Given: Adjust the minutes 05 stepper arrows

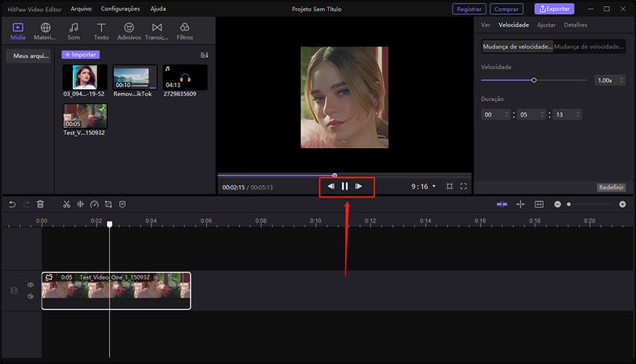Looking at the screenshot, I should click(542, 114).
